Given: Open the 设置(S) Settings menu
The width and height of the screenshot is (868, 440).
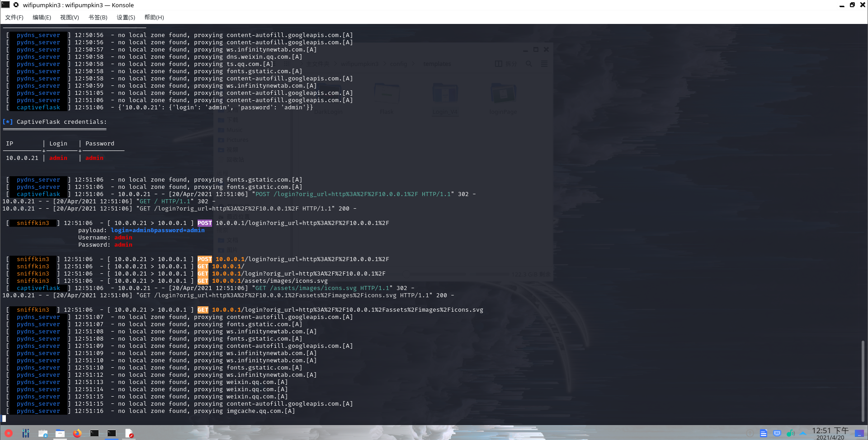Looking at the screenshot, I should point(126,17).
